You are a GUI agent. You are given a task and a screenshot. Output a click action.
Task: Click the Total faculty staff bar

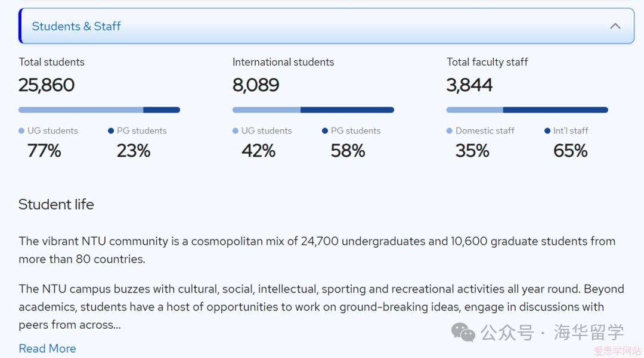[527, 110]
